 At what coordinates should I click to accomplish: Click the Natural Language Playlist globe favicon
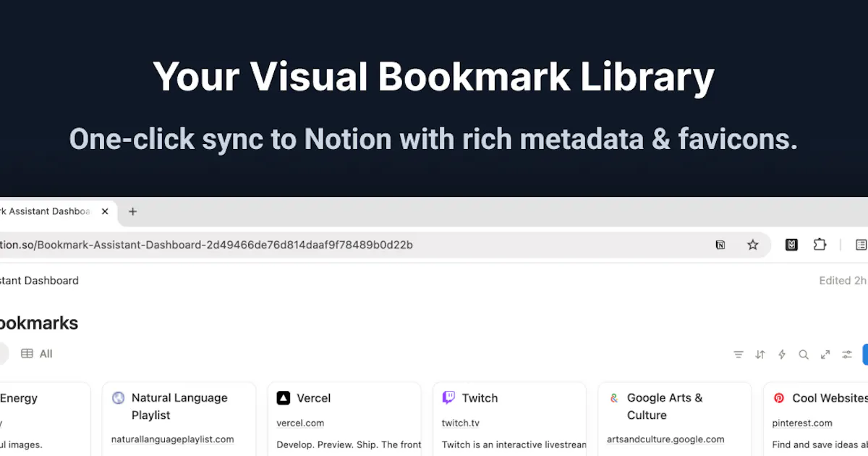pyautogui.click(x=118, y=398)
